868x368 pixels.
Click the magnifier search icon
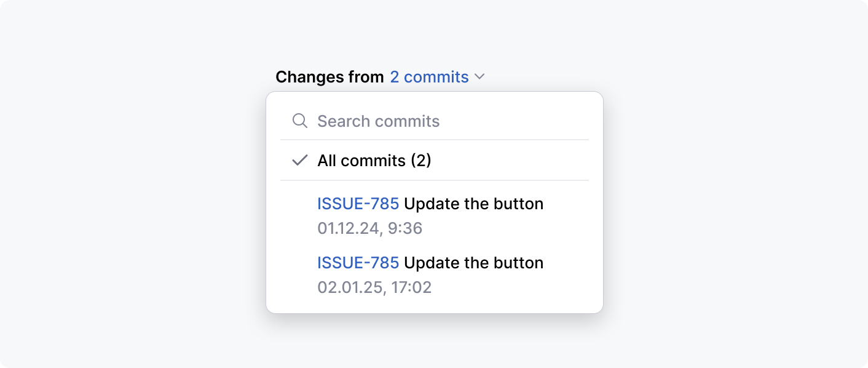click(299, 121)
